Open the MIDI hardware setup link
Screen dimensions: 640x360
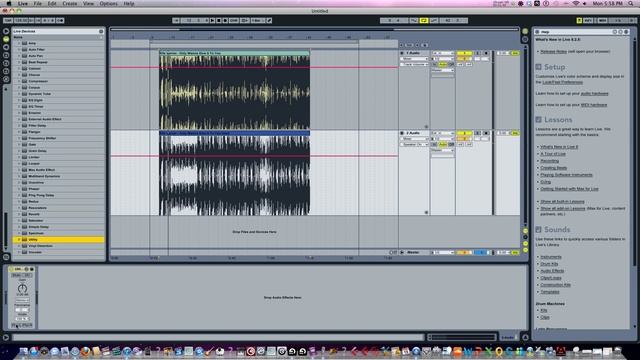point(593,105)
